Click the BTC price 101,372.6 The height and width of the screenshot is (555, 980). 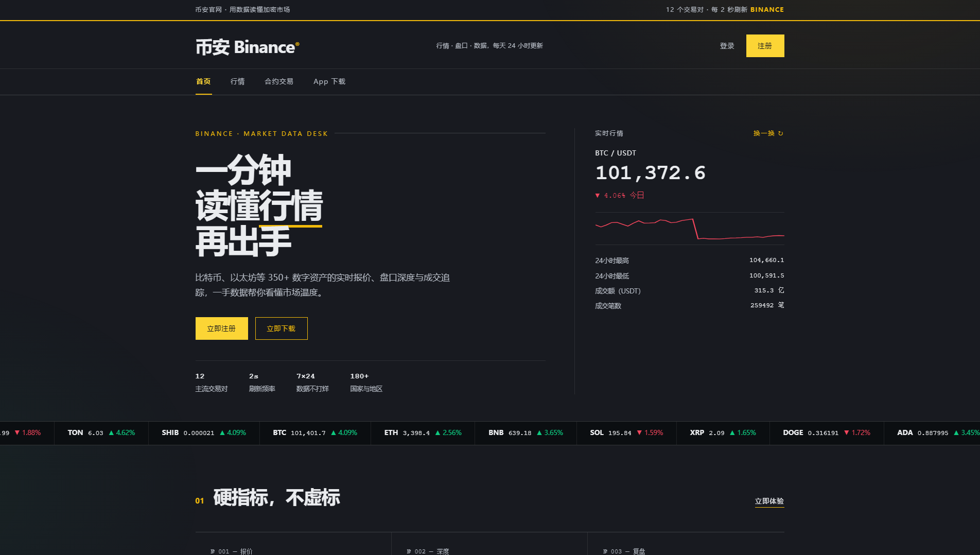coord(650,173)
